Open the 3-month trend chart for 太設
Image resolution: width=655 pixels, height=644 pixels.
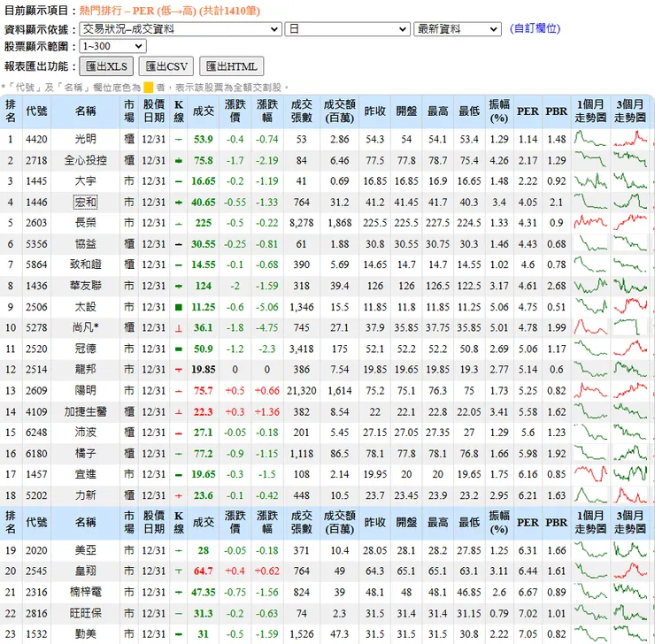click(x=630, y=306)
